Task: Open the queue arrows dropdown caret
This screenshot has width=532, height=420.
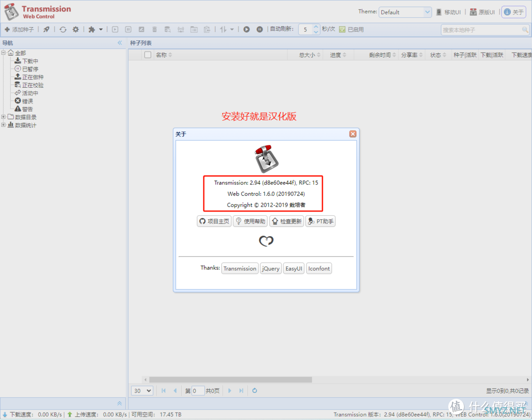Action: 232,30
